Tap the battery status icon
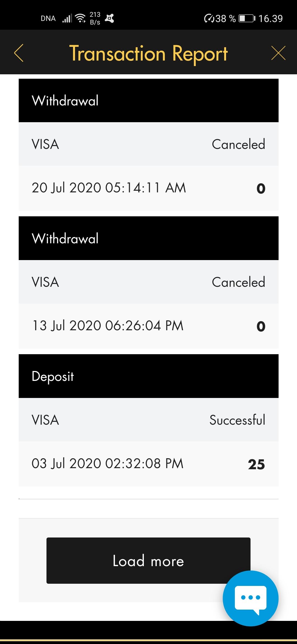The height and width of the screenshot is (644, 297). [x=246, y=18]
